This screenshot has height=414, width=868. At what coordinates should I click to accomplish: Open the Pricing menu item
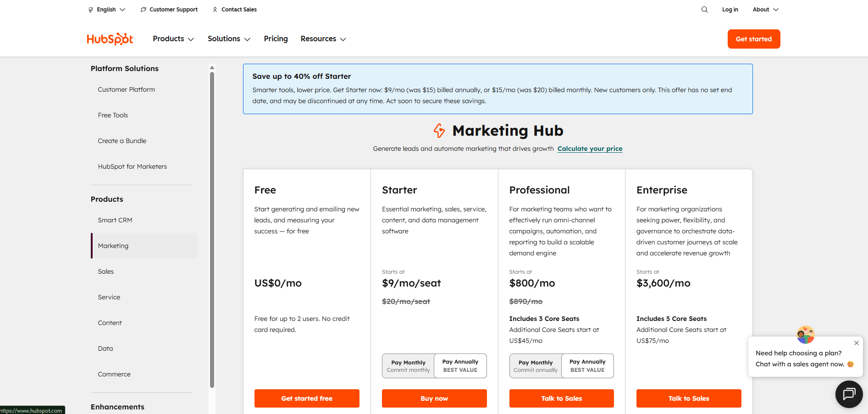point(276,39)
